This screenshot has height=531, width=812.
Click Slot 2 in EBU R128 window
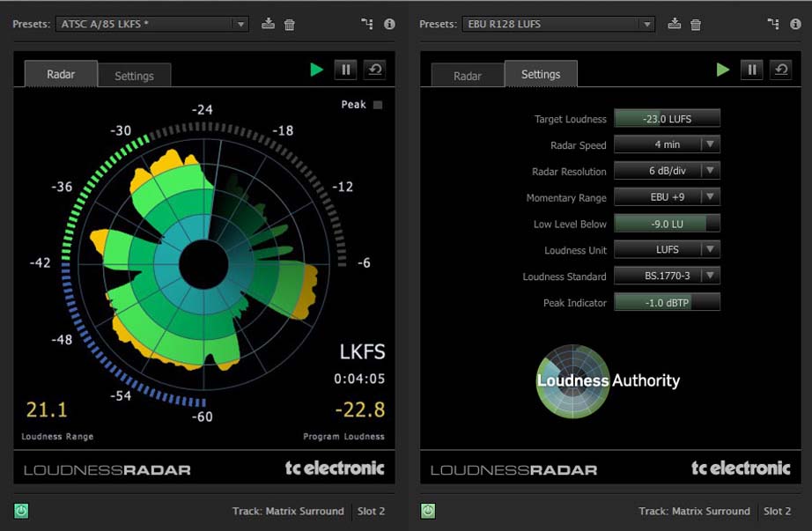[777, 512]
